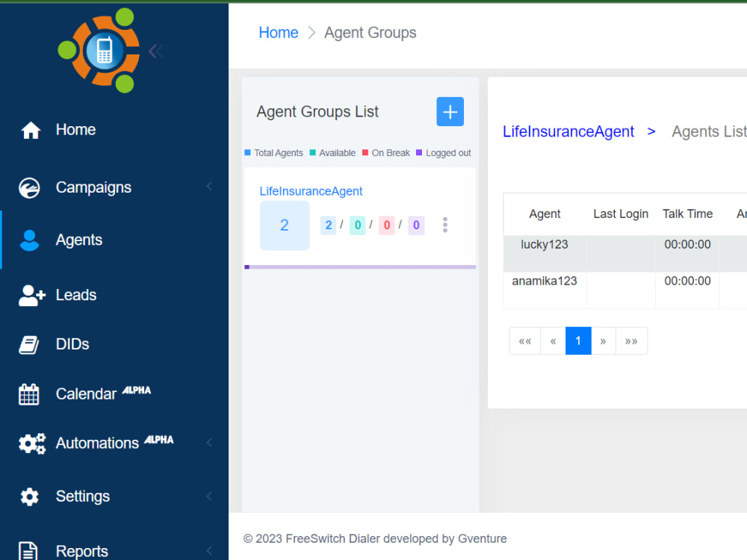Click the Agents person icon

point(30,240)
